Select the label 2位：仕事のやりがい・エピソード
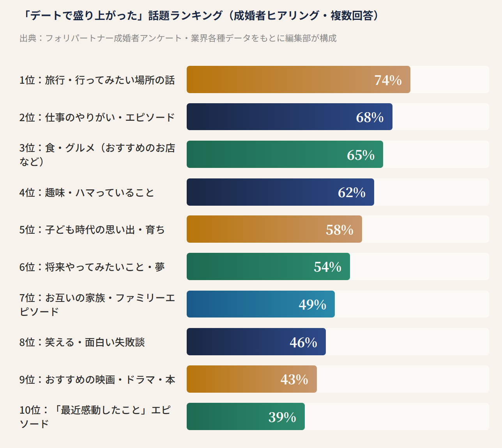 (97, 117)
